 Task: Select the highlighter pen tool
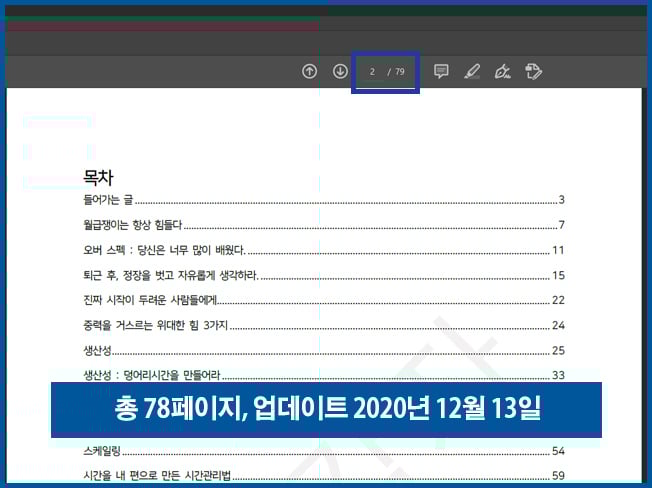(472, 71)
